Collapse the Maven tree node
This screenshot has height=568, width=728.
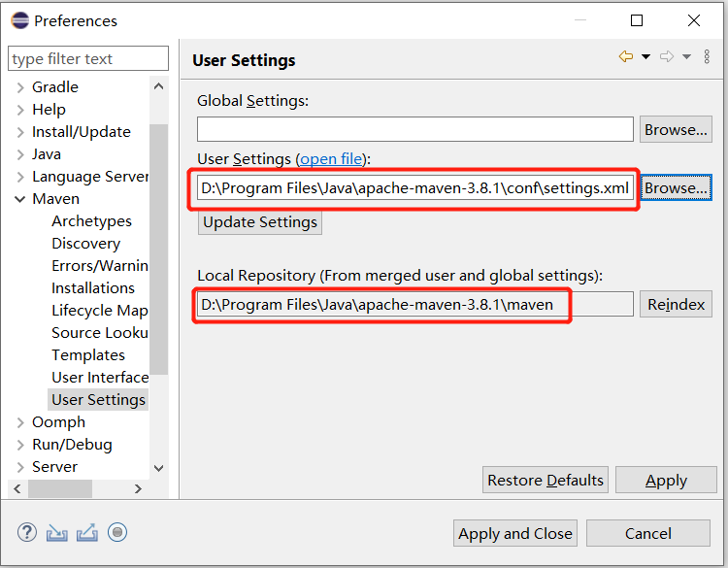click(x=21, y=199)
